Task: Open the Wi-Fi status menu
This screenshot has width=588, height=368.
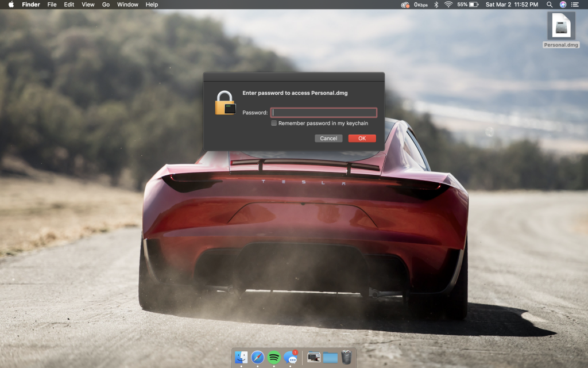Action: point(448,5)
